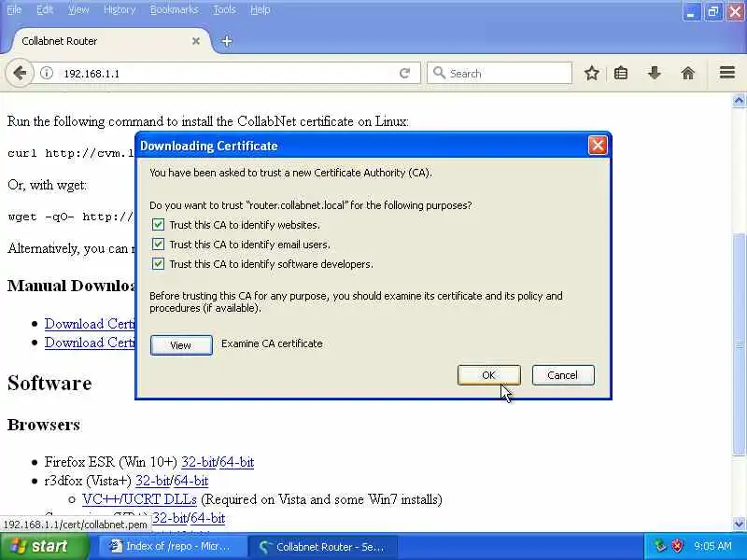Click the 9:05 AM system clock
This screenshot has width=747, height=560.
point(712,546)
